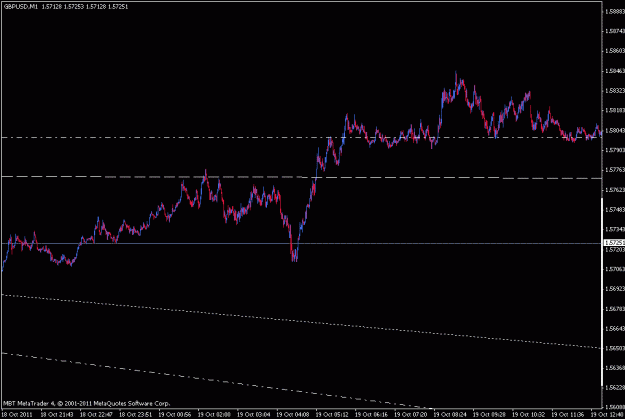Click the '18 Oct 2011' time label
Viewport: 625px width, 419px height.
(x=17, y=415)
